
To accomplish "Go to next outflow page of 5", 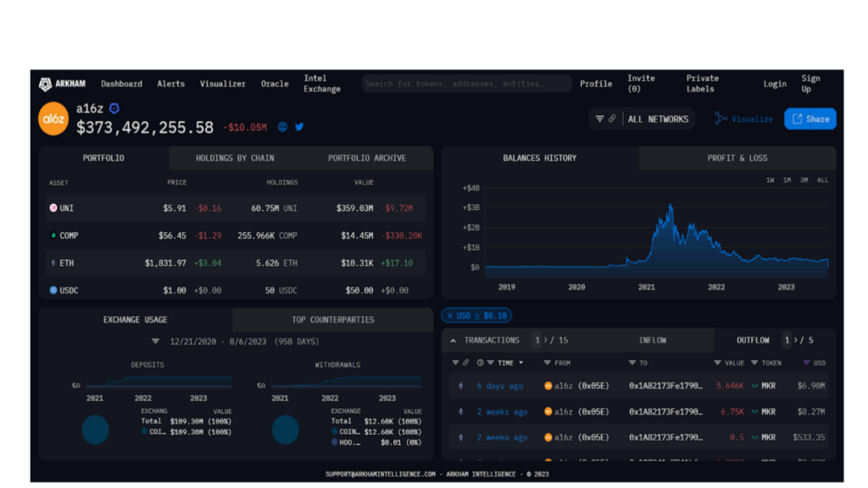I will pyautogui.click(x=795, y=341).
